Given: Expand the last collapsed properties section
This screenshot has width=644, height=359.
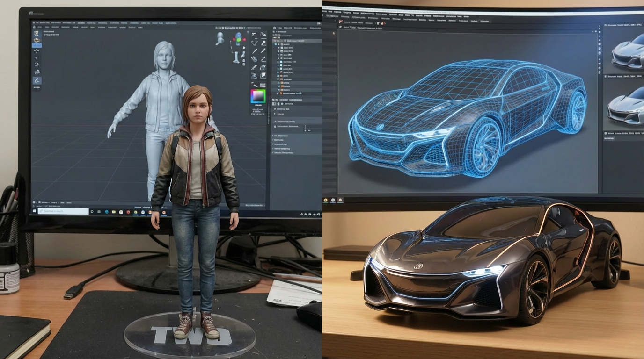Looking at the screenshot, I should [274, 152].
